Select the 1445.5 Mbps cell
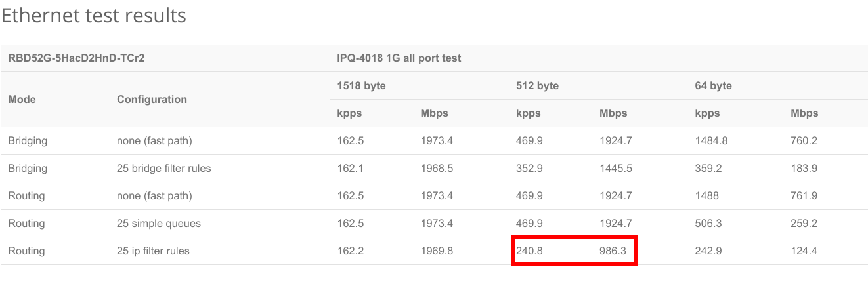868x282 pixels. click(616, 169)
